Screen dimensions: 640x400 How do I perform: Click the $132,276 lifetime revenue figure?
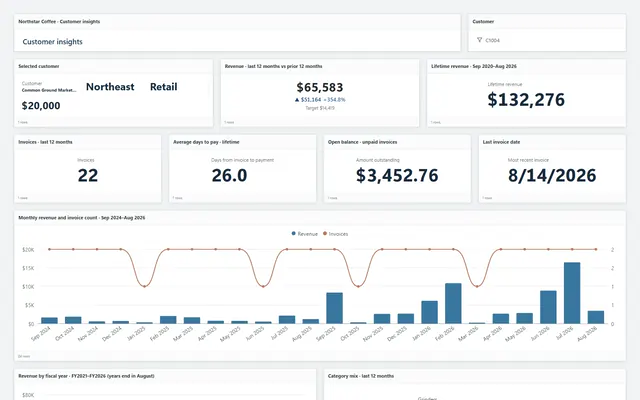coord(526,100)
